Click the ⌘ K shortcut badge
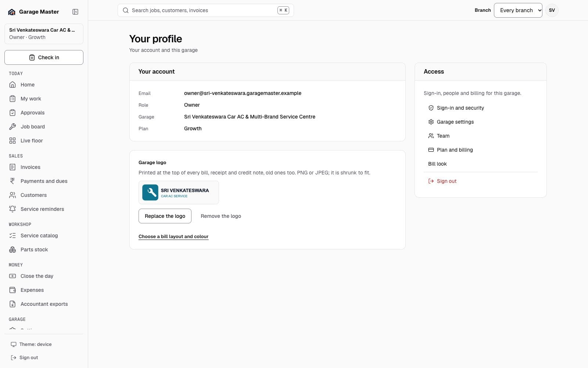Image resolution: width=588 pixels, height=368 pixels. pyautogui.click(x=283, y=10)
